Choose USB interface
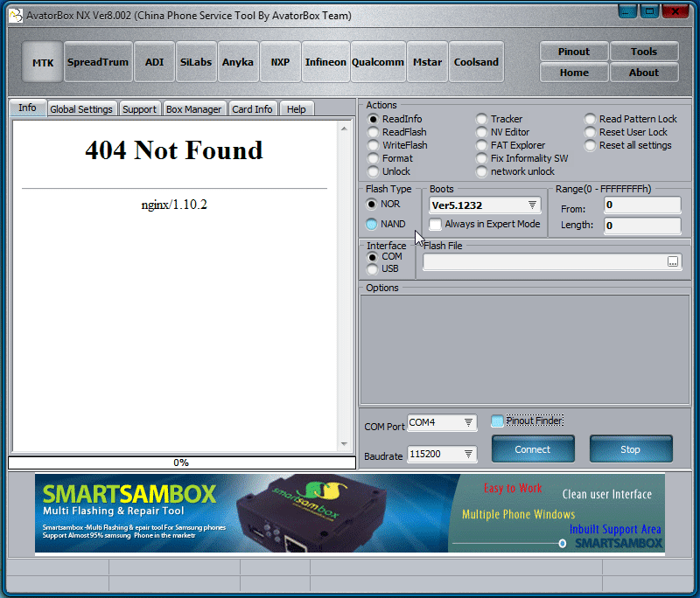The height and width of the screenshot is (598, 700). pos(373,269)
